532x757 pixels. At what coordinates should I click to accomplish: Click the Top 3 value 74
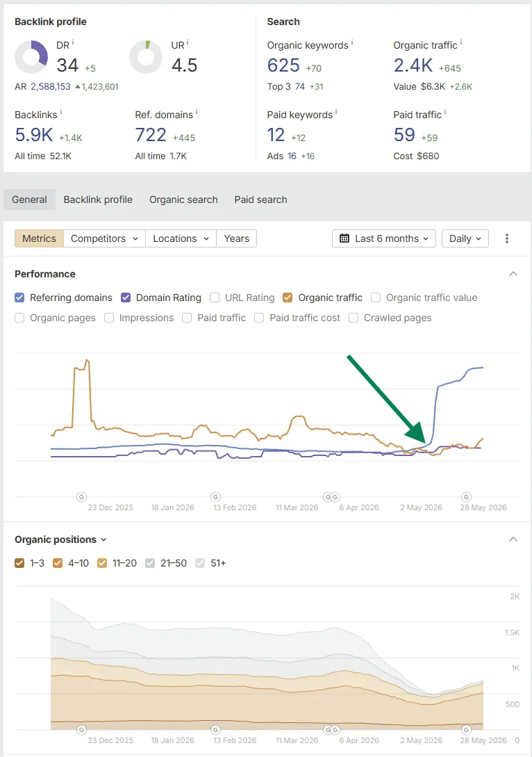pos(300,86)
